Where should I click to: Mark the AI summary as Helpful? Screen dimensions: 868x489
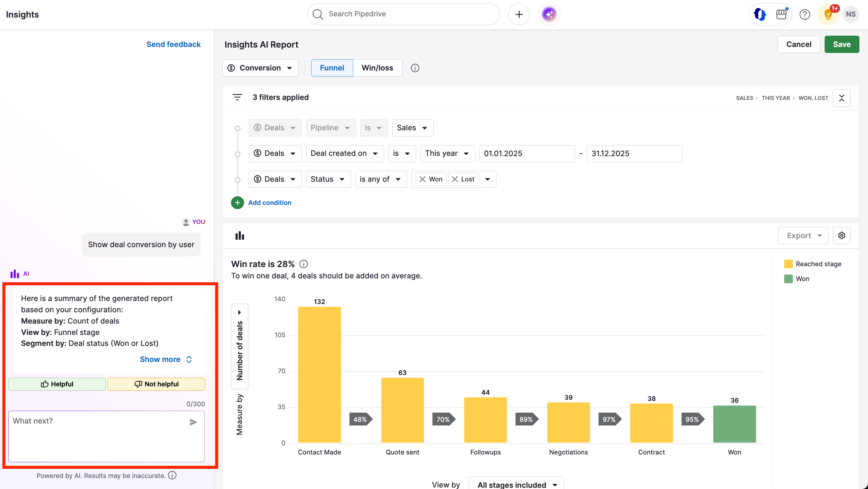(x=56, y=384)
